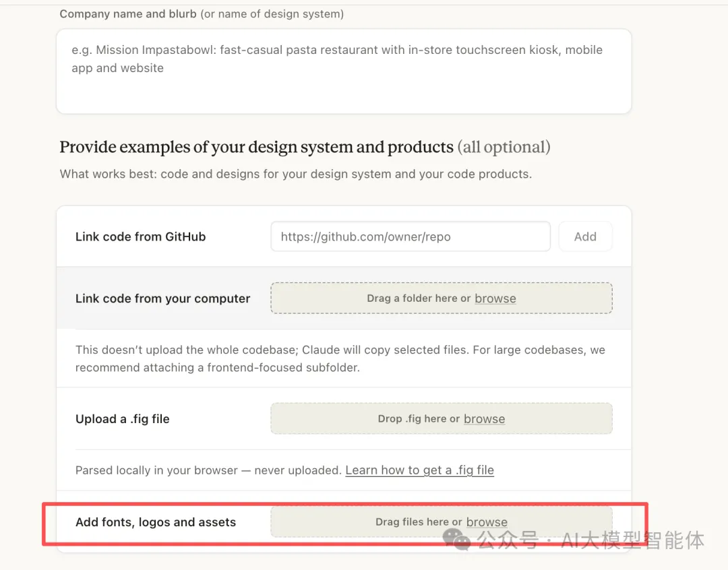
Task: Focus the GitHub repo URL input field
Action: [411, 236]
